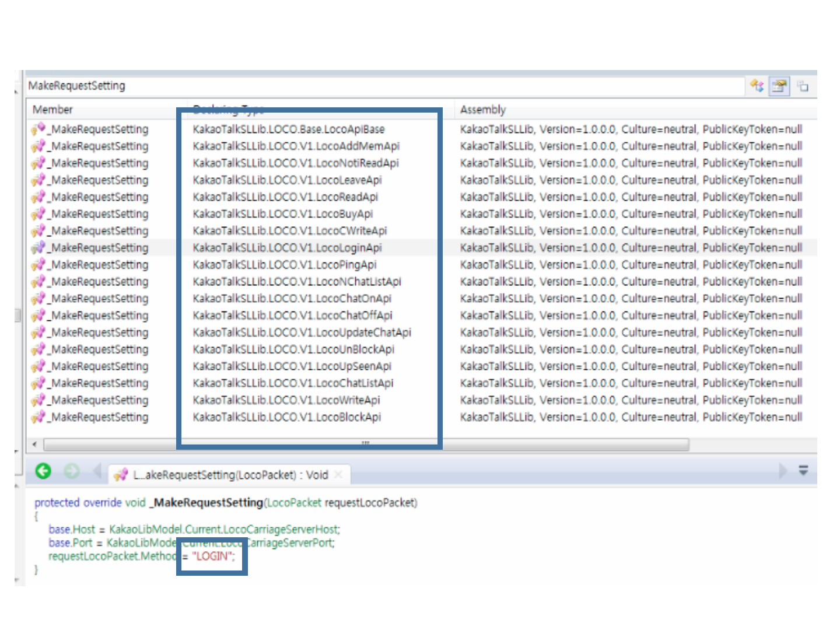840x630 pixels.
Task: Follow the LocoCarriageServerHost link
Action: 280,529
